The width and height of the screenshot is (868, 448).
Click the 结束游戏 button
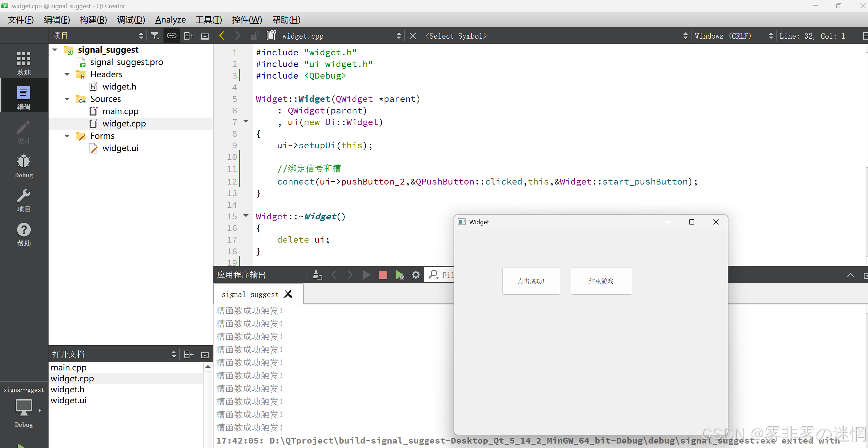pyautogui.click(x=601, y=281)
